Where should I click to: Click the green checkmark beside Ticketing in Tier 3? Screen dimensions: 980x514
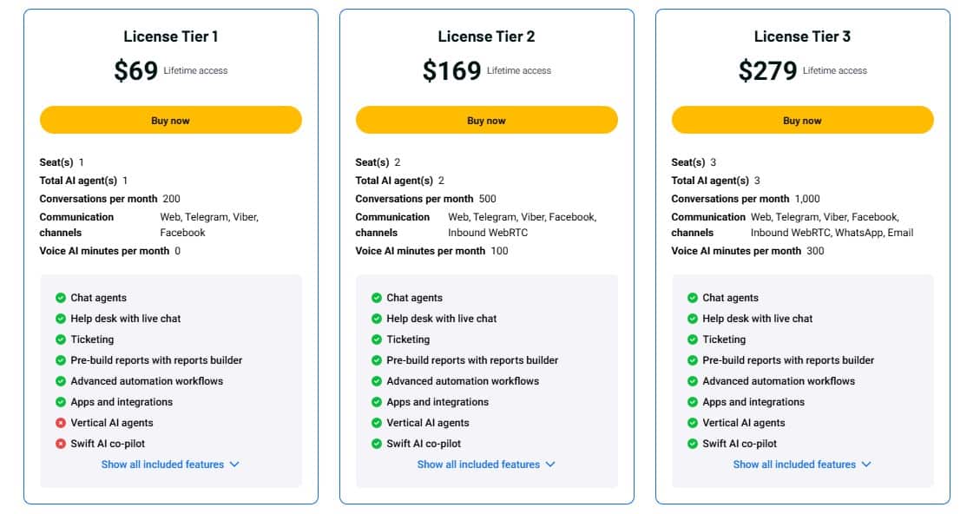[x=690, y=339]
